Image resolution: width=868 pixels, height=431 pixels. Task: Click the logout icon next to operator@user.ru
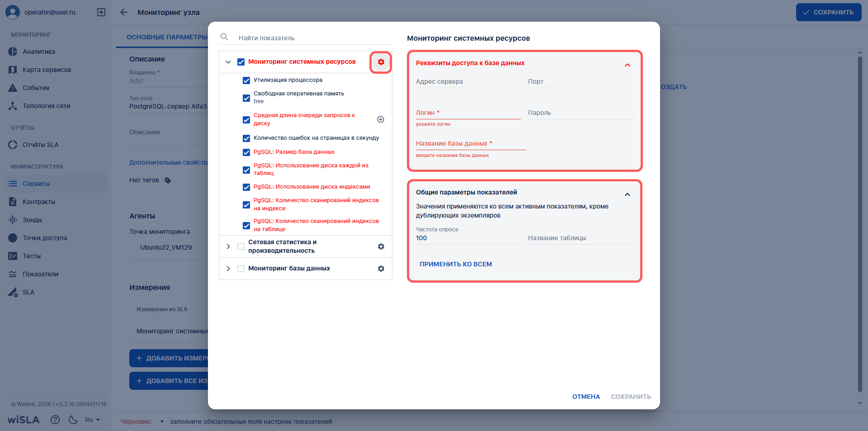pos(101,12)
